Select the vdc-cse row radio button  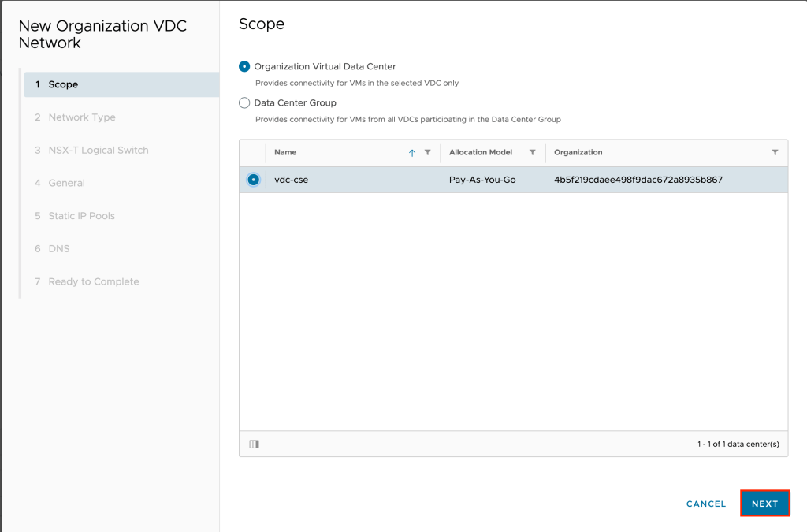pyautogui.click(x=253, y=180)
